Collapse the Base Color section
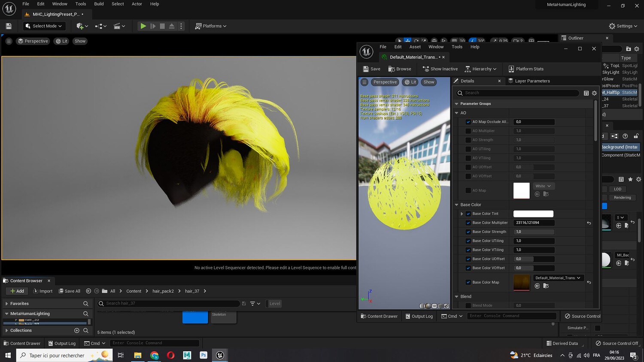644x362 pixels. [456, 205]
